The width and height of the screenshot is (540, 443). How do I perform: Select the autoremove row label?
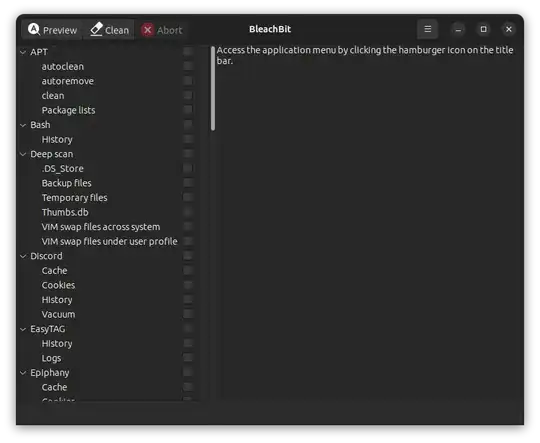[x=68, y=81]
